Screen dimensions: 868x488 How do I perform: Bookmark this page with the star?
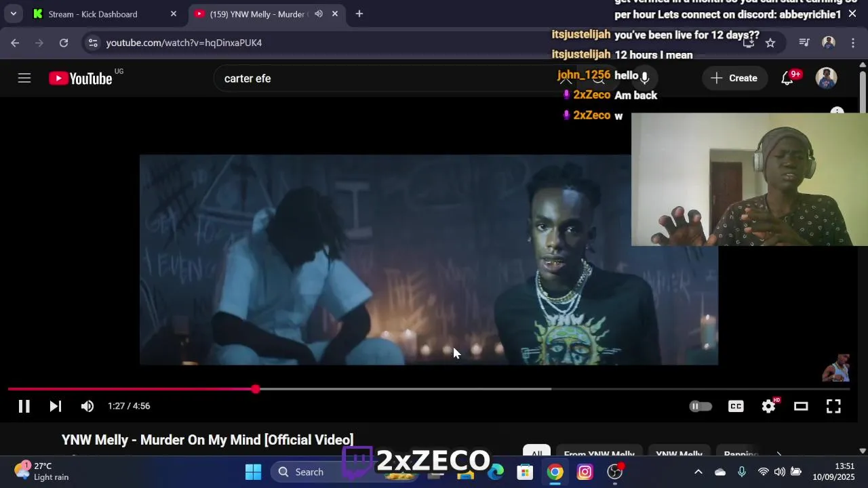(770, 43)
